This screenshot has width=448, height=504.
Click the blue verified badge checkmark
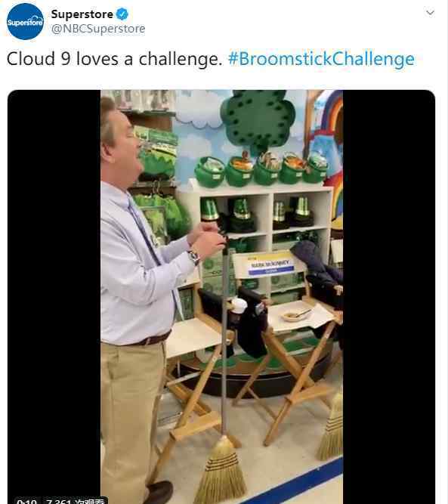click(122, 14)
